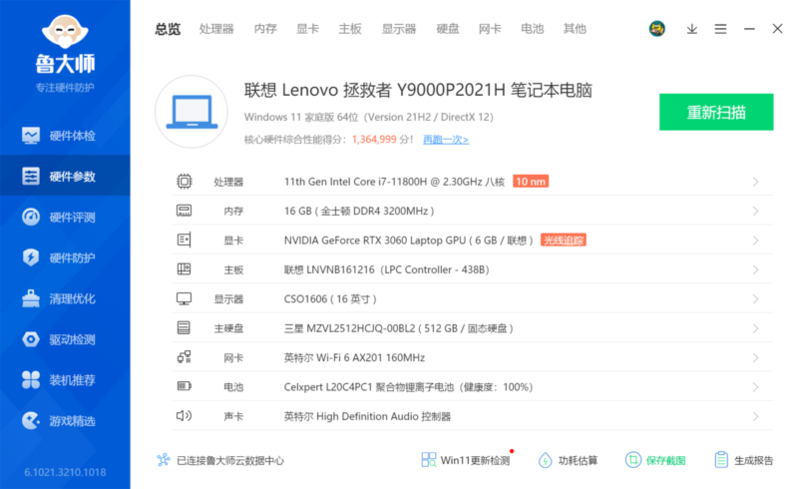Expand the 显卡 row chevron

pyautogui.click(x=755, y=240)
